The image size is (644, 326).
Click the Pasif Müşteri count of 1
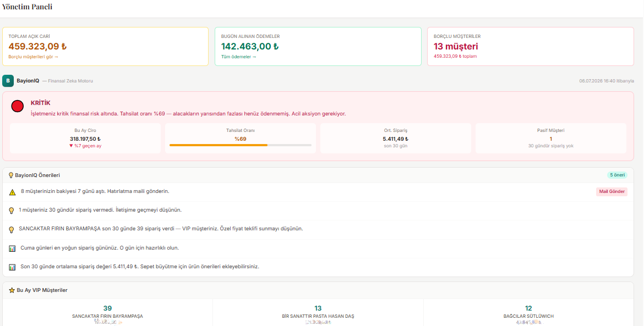click(x=551, y=139)
